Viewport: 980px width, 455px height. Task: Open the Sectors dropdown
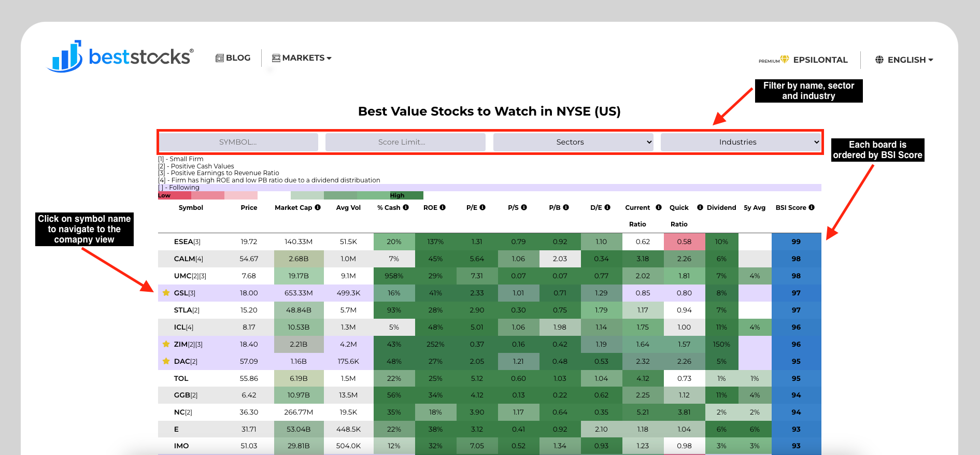click(x=573, y=142)
